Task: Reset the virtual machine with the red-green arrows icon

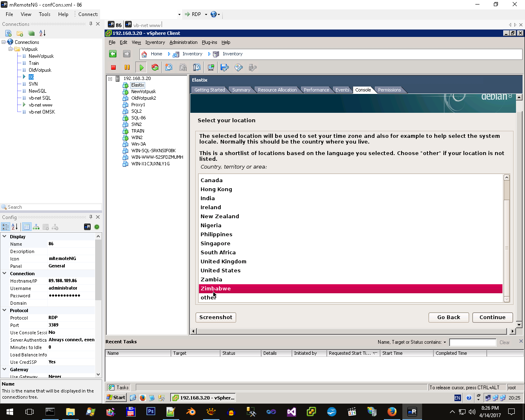Action: 155,68
